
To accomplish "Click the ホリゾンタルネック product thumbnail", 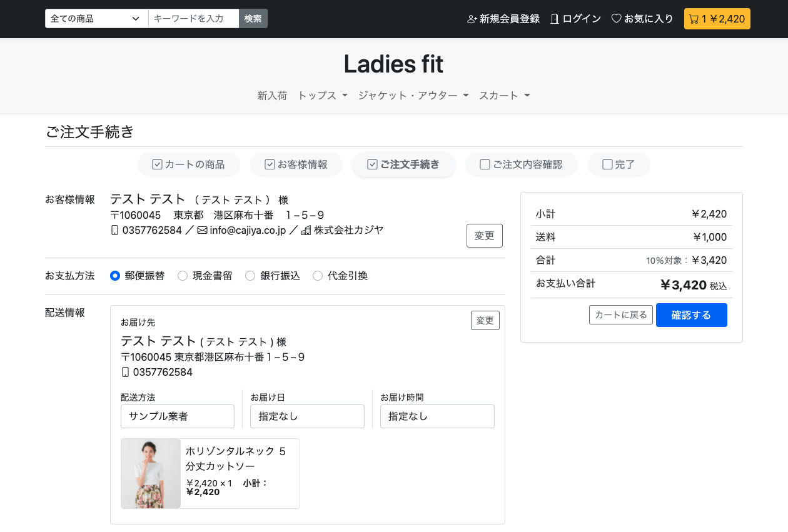I will 151,473.
